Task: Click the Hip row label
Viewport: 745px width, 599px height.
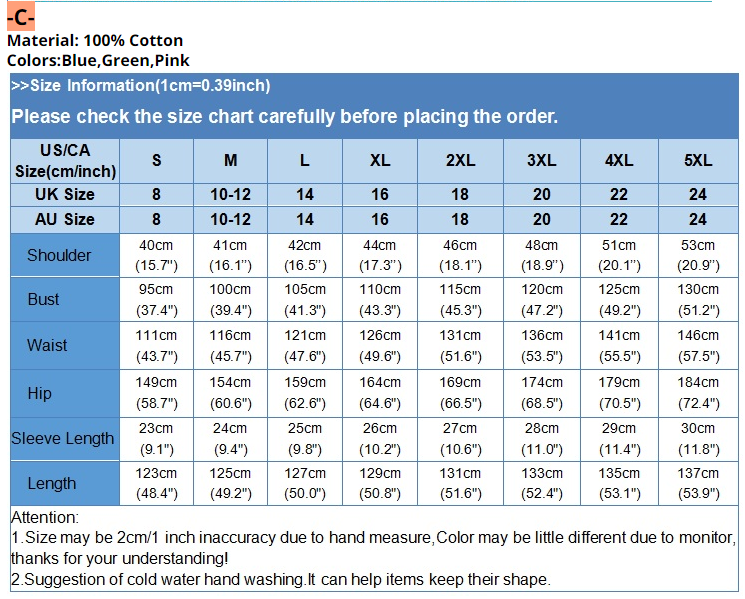Action: (x=40, y=393)
